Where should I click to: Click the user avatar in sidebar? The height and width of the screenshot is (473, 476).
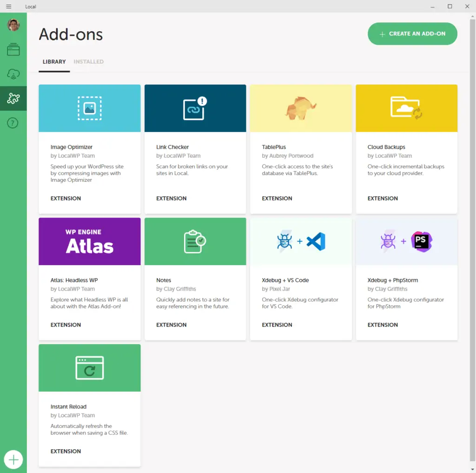pyautogui.click(x=13, y=25)
